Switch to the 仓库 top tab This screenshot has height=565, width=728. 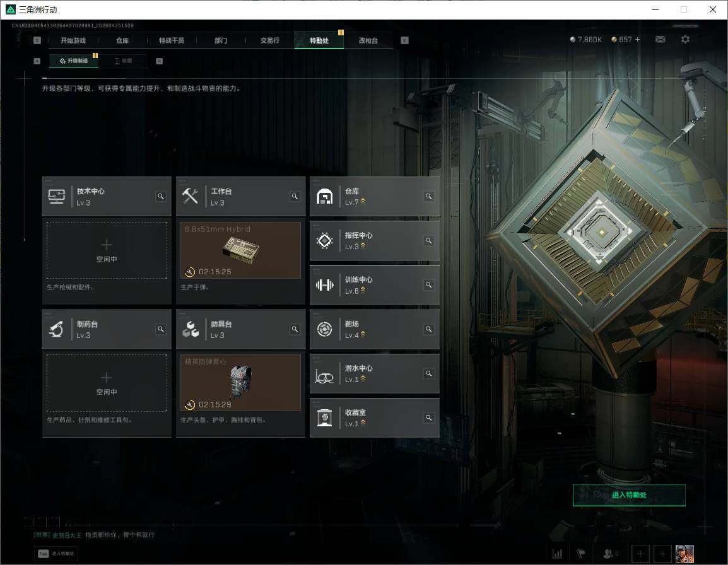(122, 40)
